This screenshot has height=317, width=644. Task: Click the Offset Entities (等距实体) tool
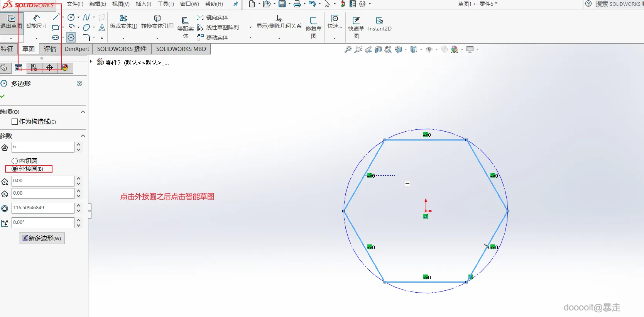[185, 27]
